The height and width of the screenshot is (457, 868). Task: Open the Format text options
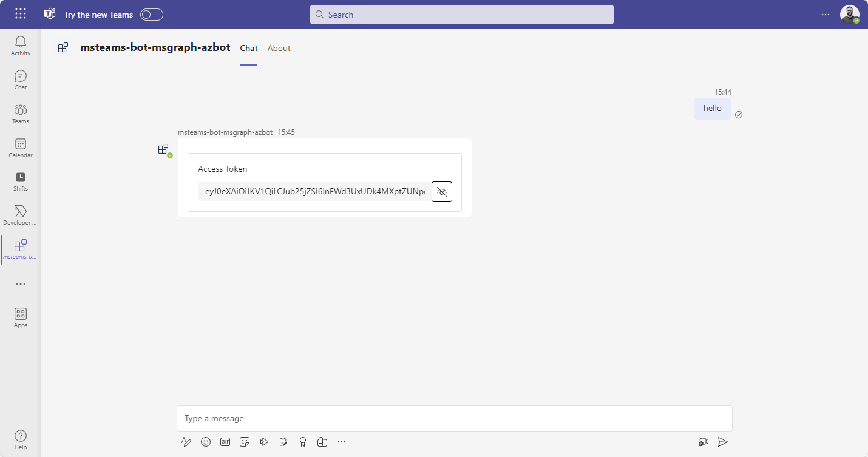point(186,442)
